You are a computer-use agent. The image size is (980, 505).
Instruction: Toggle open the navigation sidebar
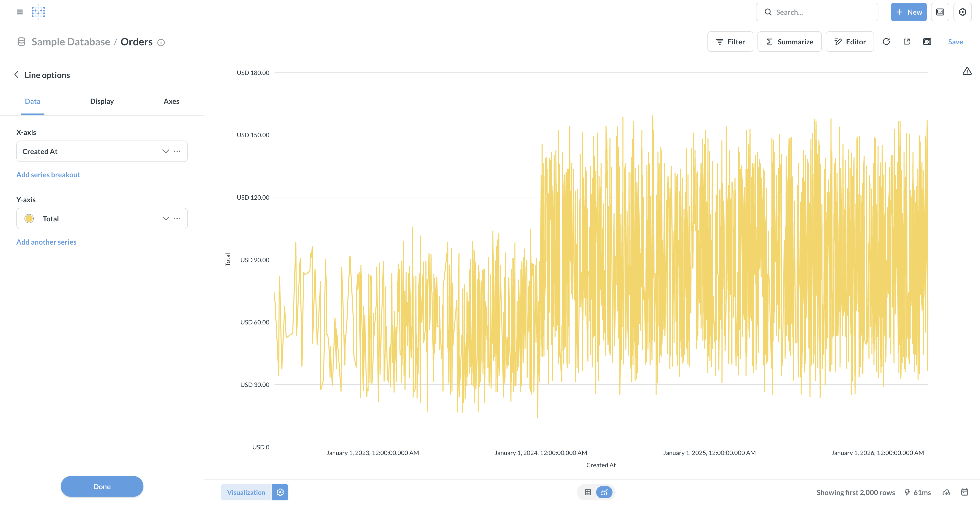pyautogui.click(x=20, y=12)
